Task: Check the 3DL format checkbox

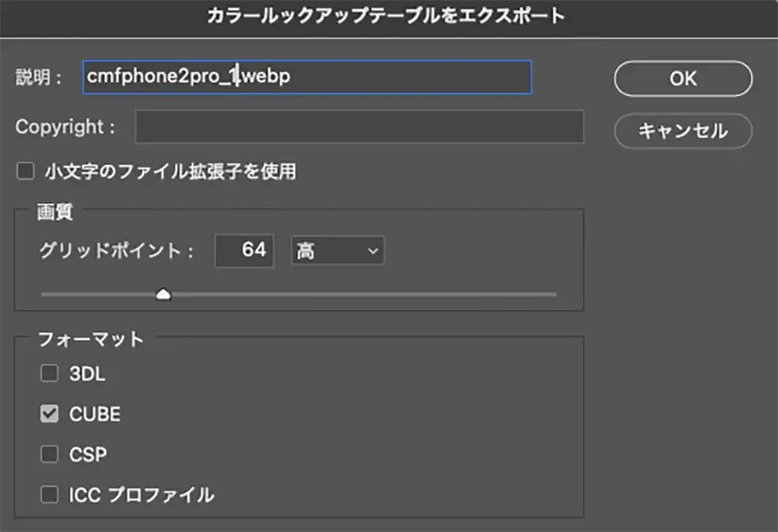Action: [50, 374]
